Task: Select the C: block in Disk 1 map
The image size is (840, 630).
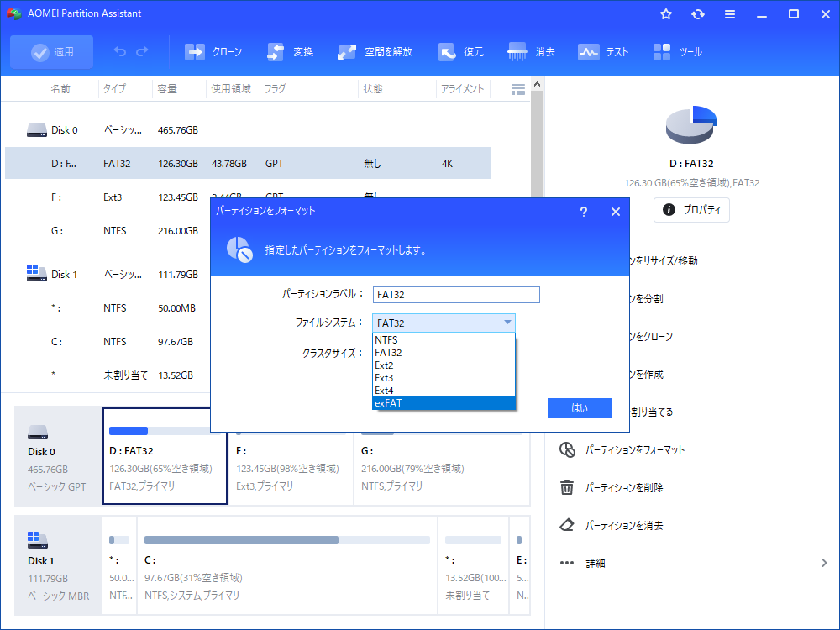Action: click(287, 565)
